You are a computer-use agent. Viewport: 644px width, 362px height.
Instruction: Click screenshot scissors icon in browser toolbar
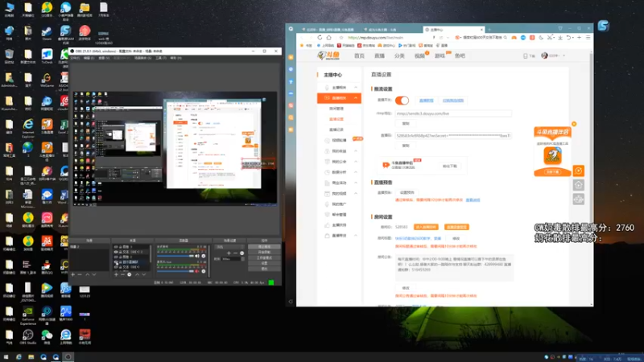(550, 37)
